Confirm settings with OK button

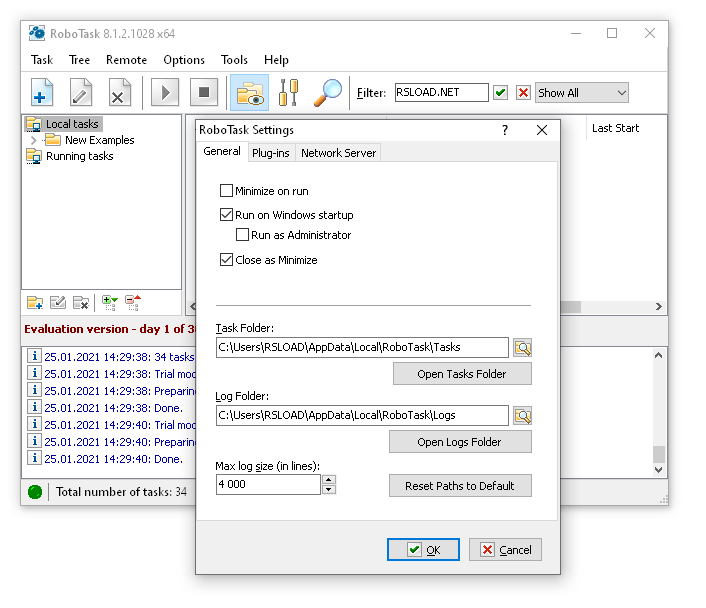click(423, 550)
